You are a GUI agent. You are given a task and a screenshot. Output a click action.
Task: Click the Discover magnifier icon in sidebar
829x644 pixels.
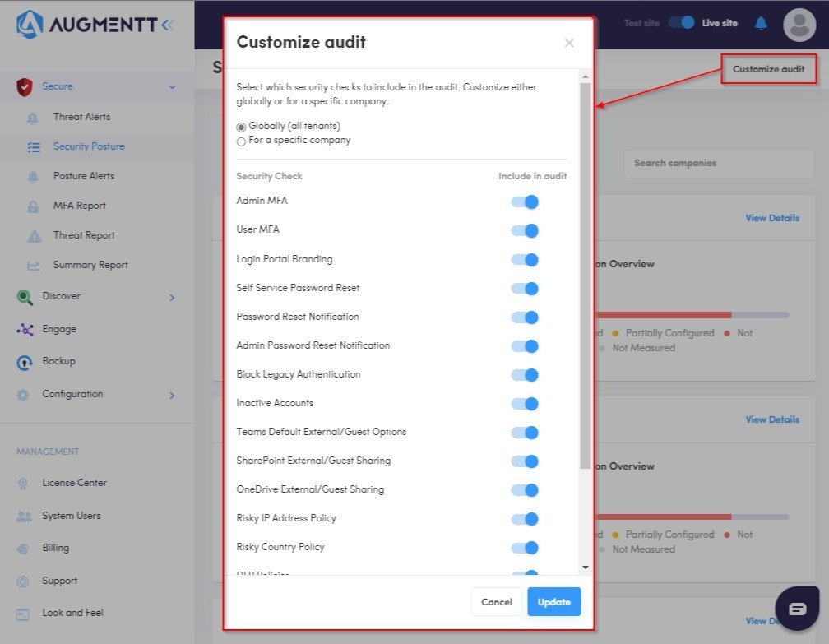pos(25,297)
